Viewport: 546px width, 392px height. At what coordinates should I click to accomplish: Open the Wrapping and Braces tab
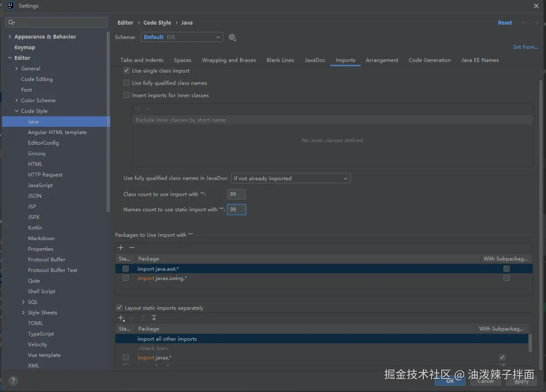[x=229, y=60]
